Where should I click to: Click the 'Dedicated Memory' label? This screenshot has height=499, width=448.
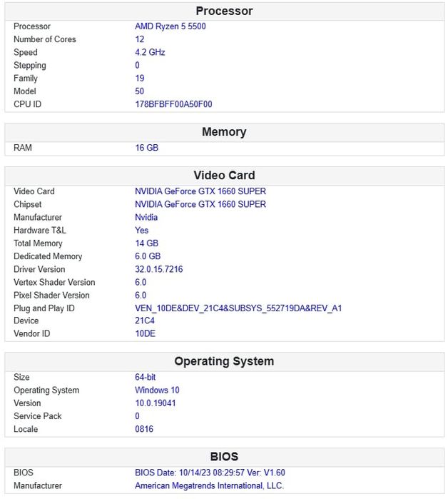[x=48, y=256]
